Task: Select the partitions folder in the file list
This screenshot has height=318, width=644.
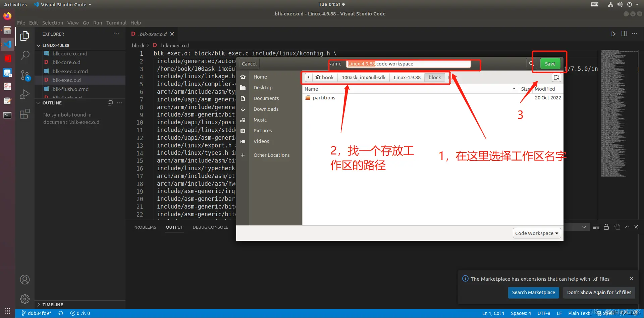Action: (x=324, y=98)
